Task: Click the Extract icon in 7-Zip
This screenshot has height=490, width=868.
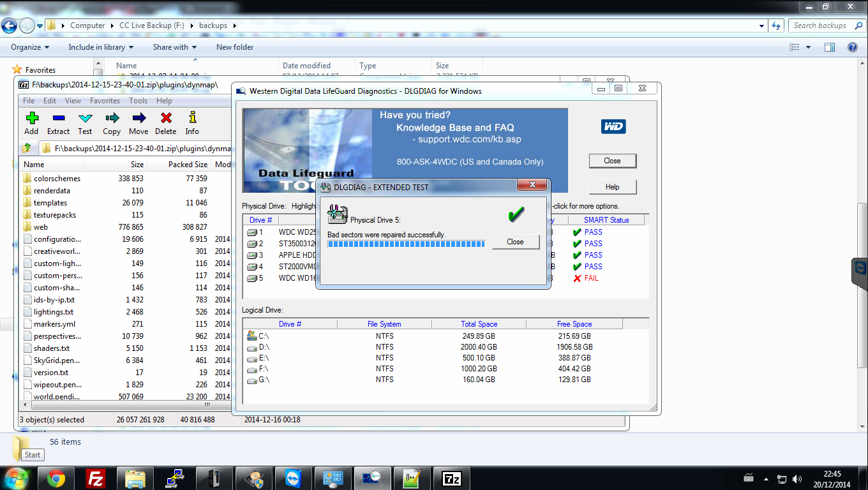Action: 58,122
